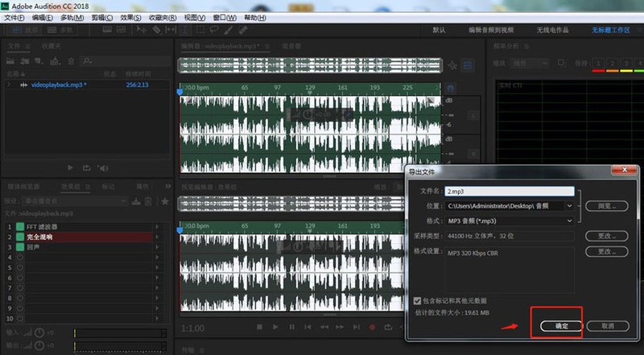
Task: Click the Play button in transport
Action: coord(275,327)
